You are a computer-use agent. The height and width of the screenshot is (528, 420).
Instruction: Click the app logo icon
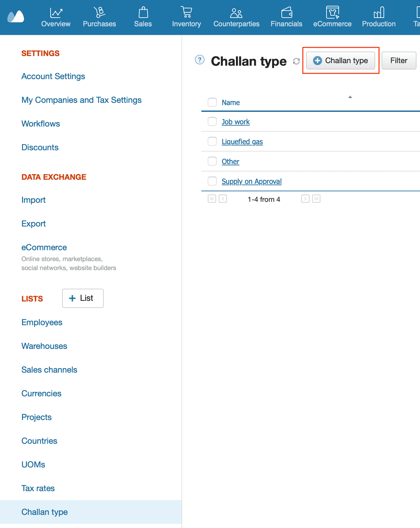pos(16,17)
